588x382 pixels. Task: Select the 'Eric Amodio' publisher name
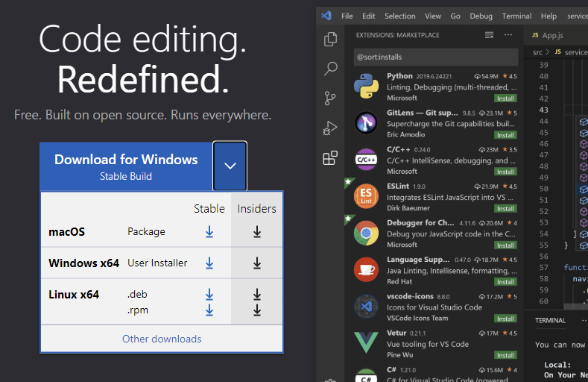tap(405, 134)
